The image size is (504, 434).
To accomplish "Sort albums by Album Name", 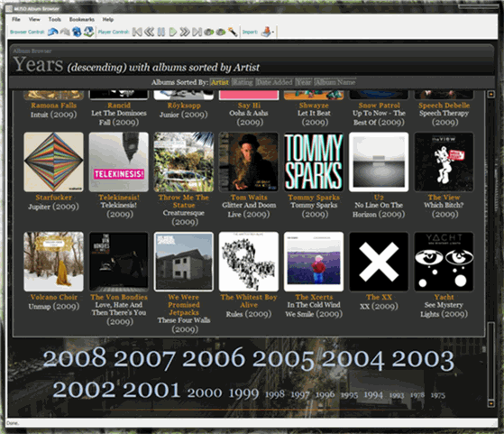I will [334, 82].
